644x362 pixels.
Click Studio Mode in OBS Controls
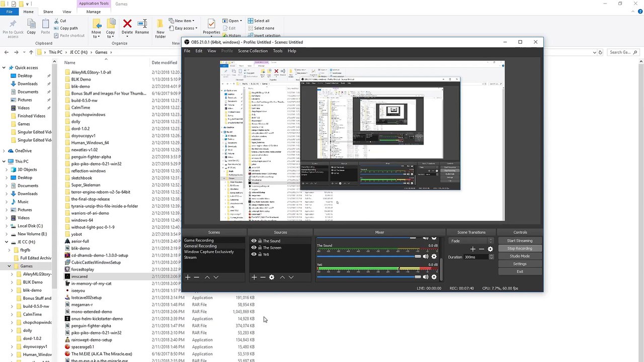pos(520,256)
